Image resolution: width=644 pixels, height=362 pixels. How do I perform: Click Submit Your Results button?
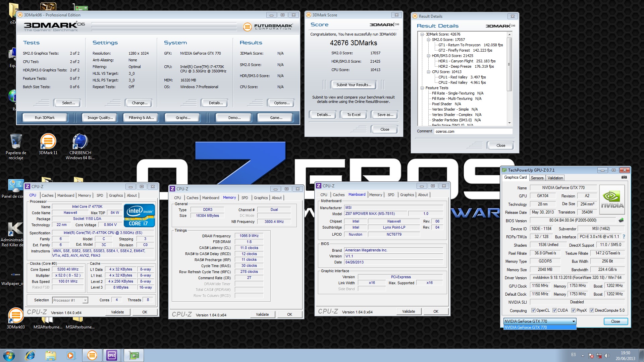pos(354,85)
